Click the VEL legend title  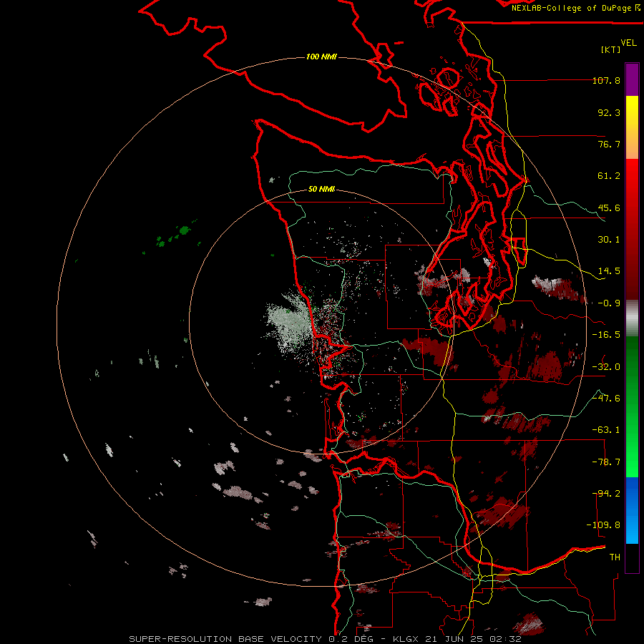(x=628, y=43)
